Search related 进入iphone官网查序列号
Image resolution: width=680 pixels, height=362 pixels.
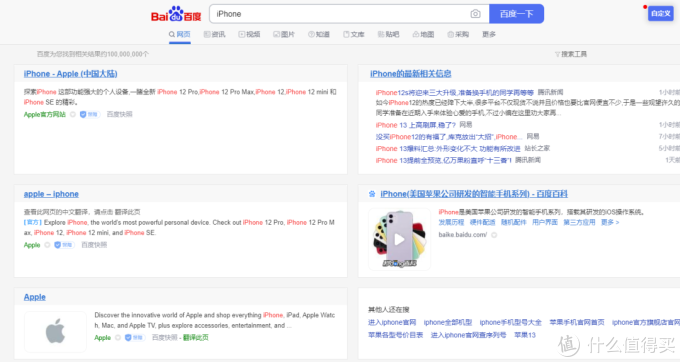(x=468, y=335)
